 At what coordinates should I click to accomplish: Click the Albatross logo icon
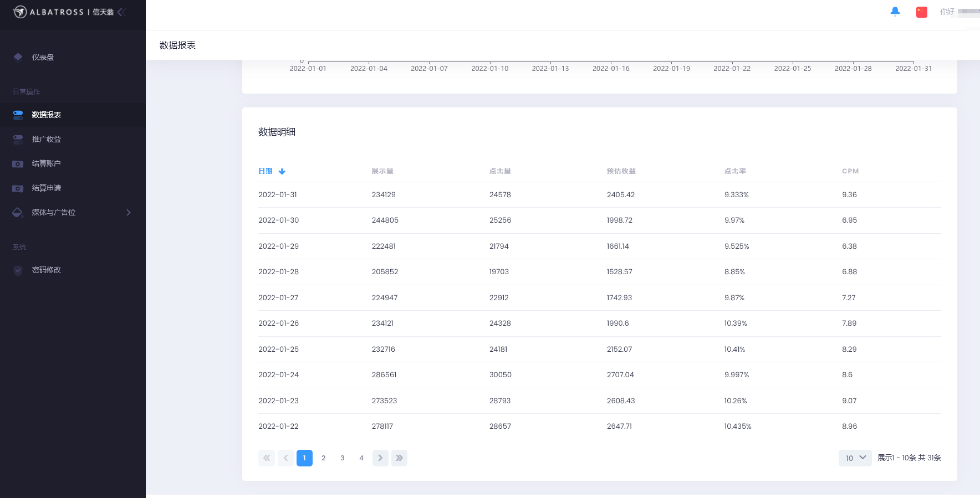click(20, 12)
